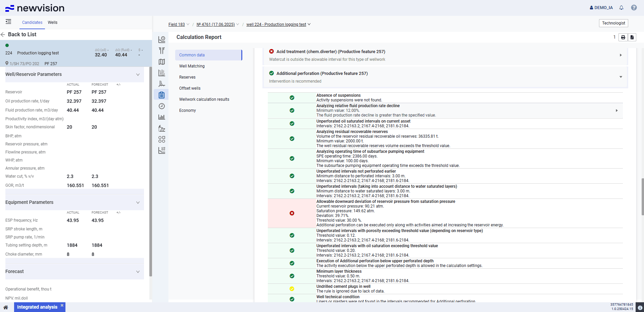Toggle the hamburger menu collapse icon
This screenshot has height=312, width=644.
click(8, 22)
